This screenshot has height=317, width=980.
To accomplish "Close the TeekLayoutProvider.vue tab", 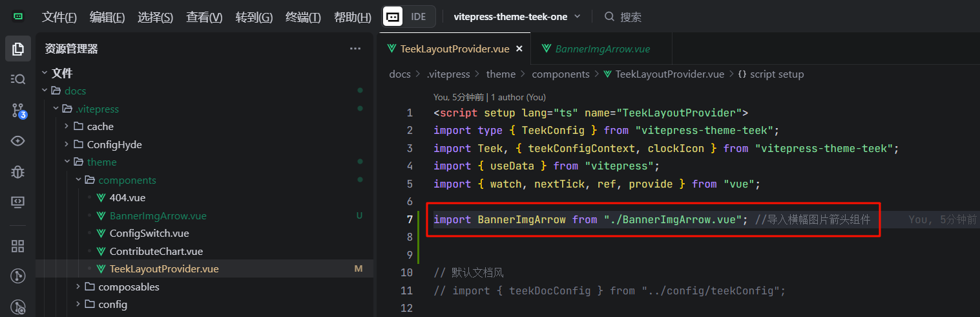I will point(519,49).
